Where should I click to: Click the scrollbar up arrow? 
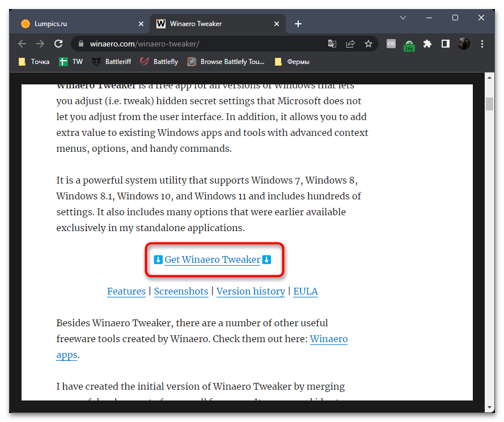coord(489,78)
